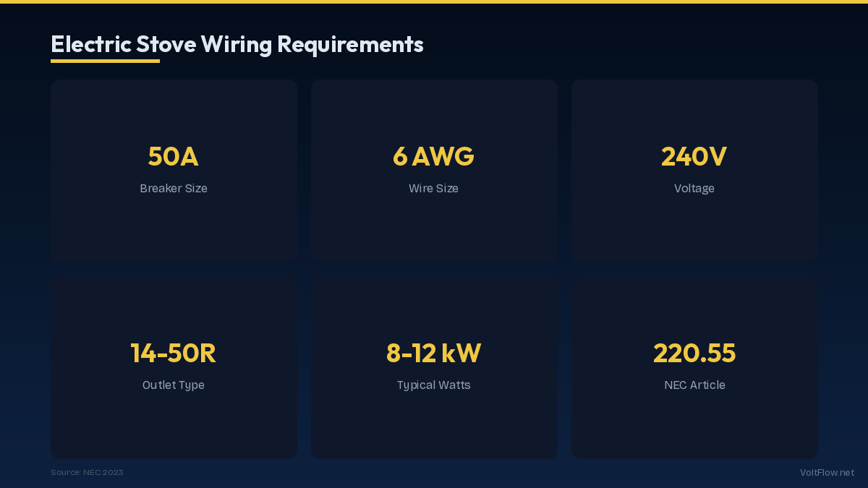Click the Source: NEC 2023 footnote
This screenshot has height=488, width=868.
coord(87,472)
